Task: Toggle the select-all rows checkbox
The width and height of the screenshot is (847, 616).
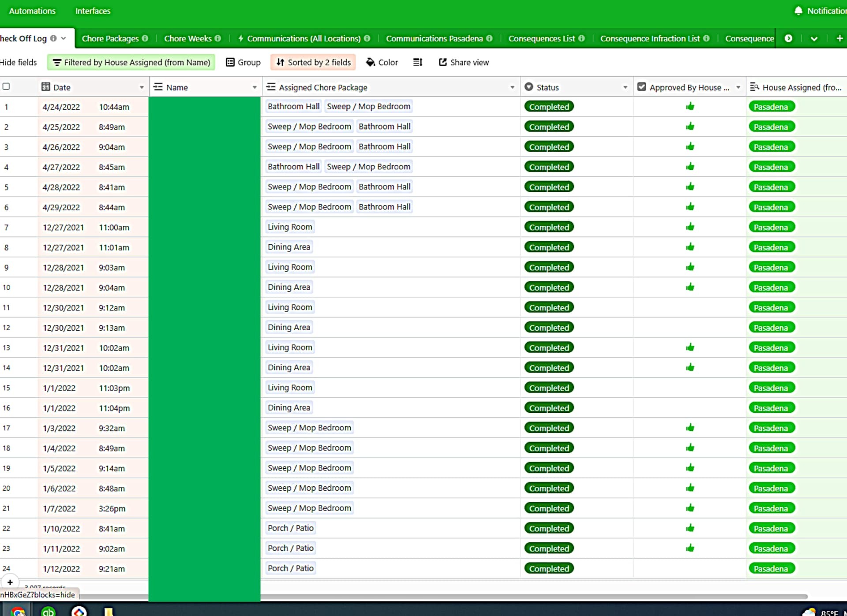Action: tap(6, 86)
